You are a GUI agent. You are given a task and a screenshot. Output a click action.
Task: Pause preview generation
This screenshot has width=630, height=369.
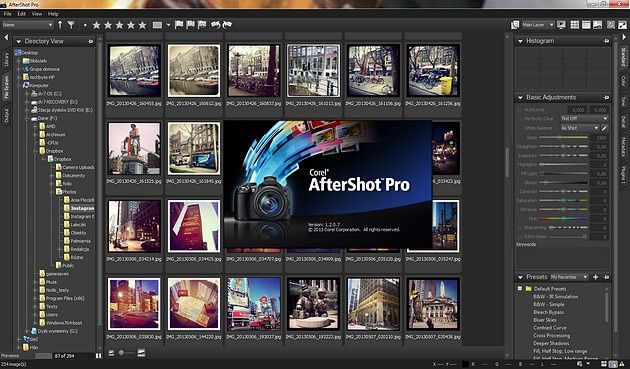tap(98, 356)
